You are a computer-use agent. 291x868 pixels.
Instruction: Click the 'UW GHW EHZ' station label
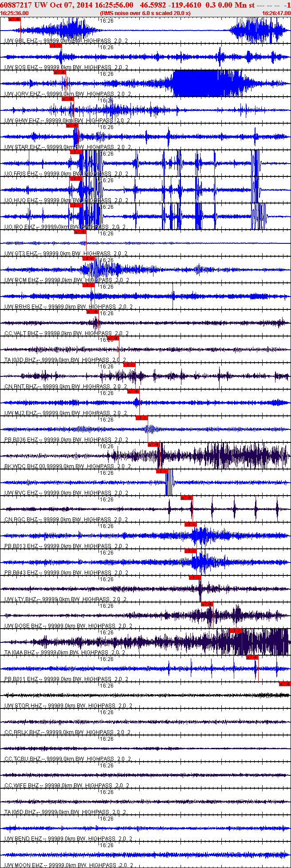[22, 121]
